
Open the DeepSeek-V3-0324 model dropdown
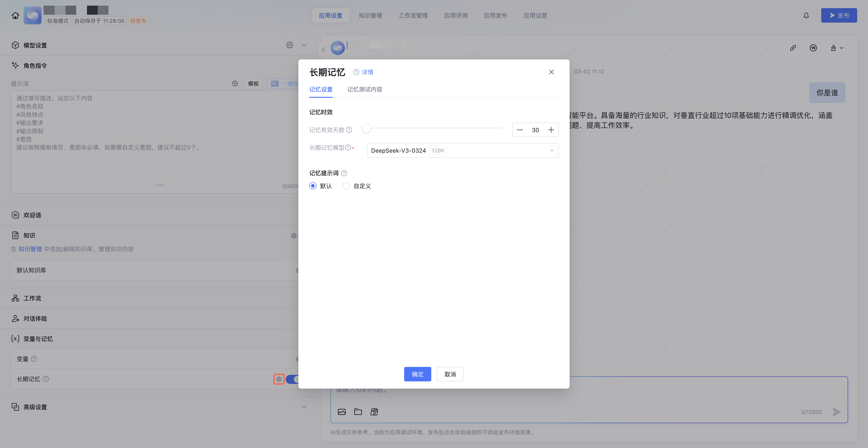(462, 150)
